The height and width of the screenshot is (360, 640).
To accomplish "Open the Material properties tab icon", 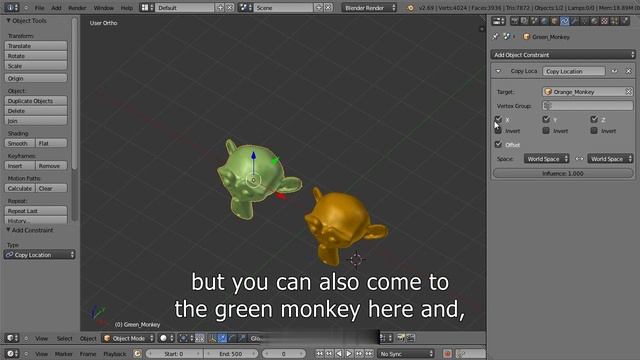I will (595, 21).
